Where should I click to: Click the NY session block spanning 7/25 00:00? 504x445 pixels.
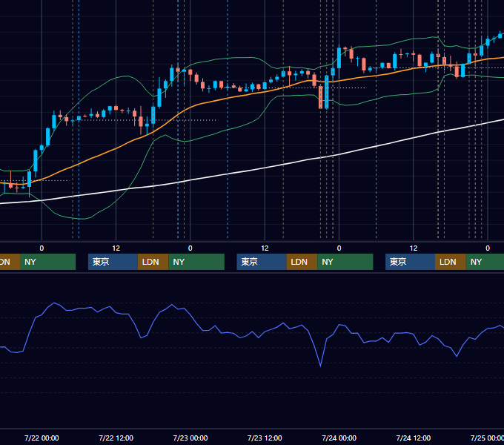click(485, 262)
